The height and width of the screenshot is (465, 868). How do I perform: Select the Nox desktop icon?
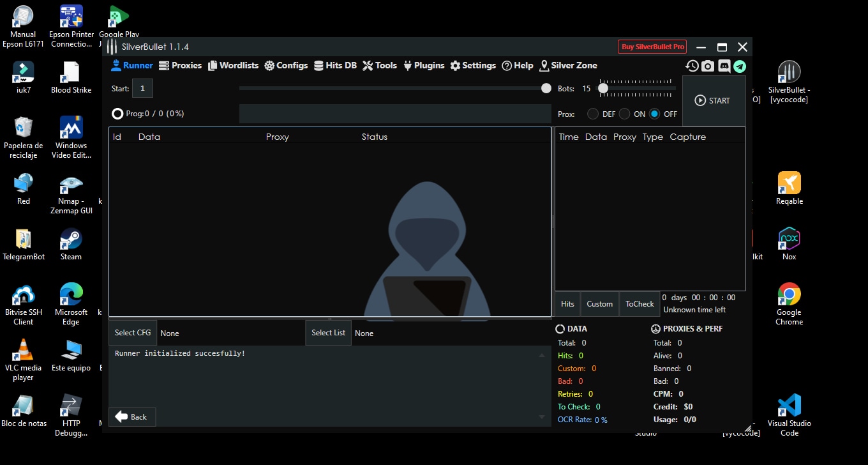pos(789,244)
